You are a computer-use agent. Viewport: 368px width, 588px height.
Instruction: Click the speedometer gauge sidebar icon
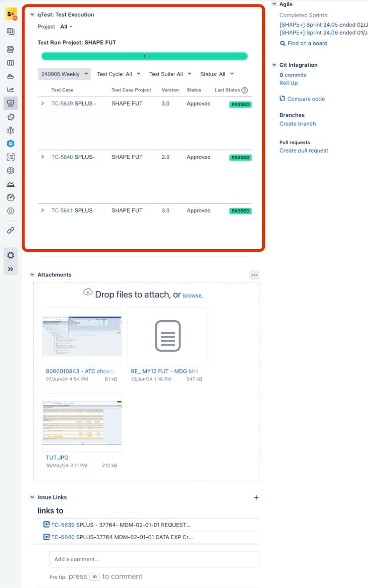(x=11, y=197)
